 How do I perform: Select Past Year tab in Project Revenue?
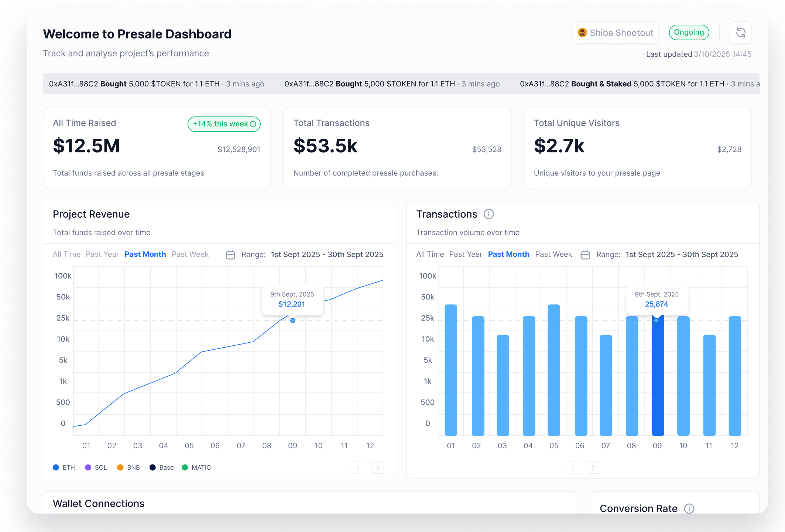pos(102,254)
